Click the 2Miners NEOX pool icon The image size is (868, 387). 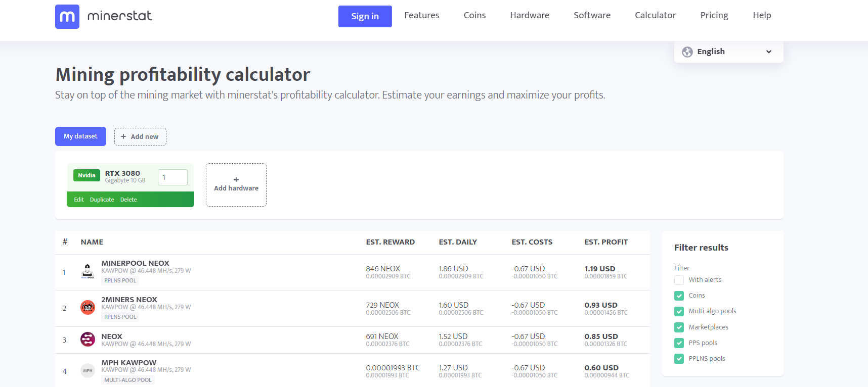(x=88, y=307)
